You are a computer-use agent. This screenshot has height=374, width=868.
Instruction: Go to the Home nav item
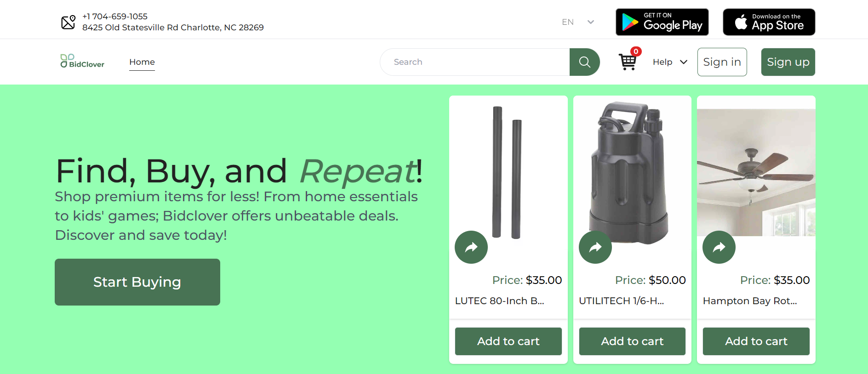(x=142, y=62)
